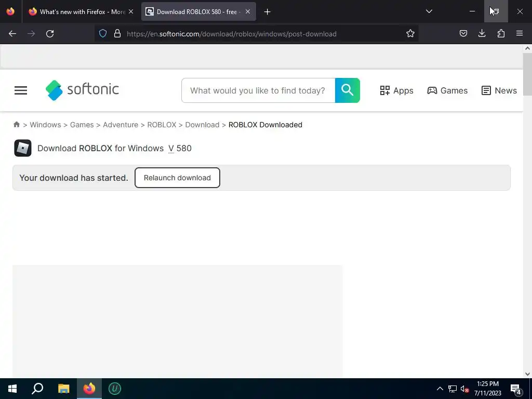Open the green U app on taskbar
The height and width of the screenshot is (399, 532).
click(x=115, y=389)
